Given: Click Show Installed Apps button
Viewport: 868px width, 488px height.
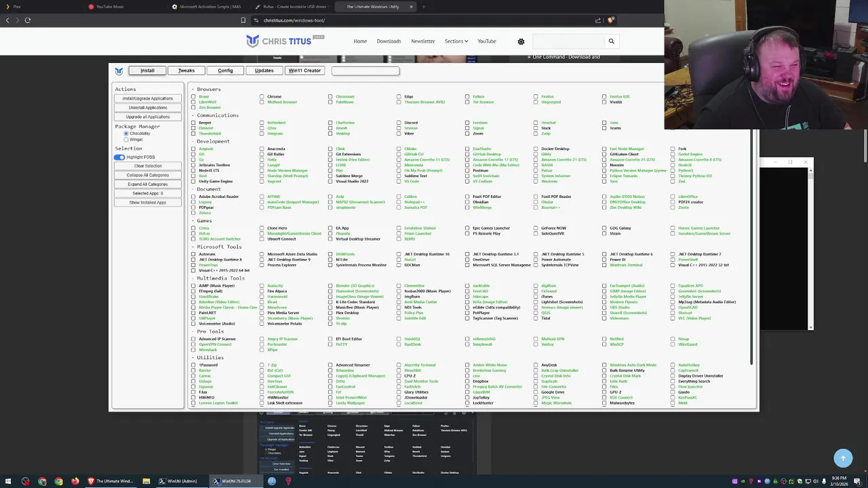Looking at the screenshot, I should 147,203.
